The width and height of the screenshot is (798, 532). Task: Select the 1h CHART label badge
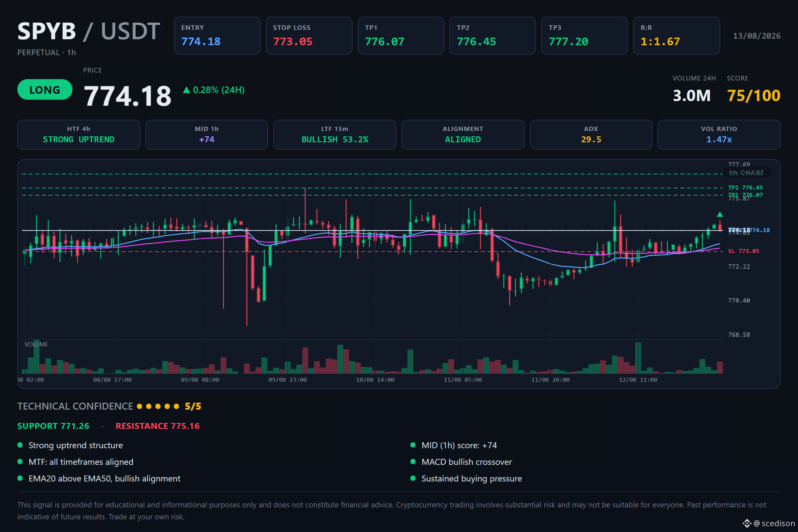point(746,173)
